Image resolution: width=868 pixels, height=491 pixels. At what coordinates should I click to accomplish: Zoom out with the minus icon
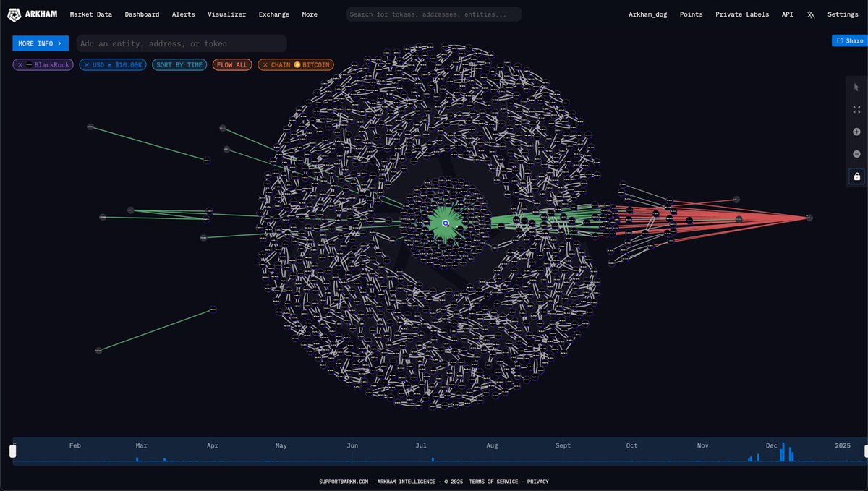click(x=856, y=154)
